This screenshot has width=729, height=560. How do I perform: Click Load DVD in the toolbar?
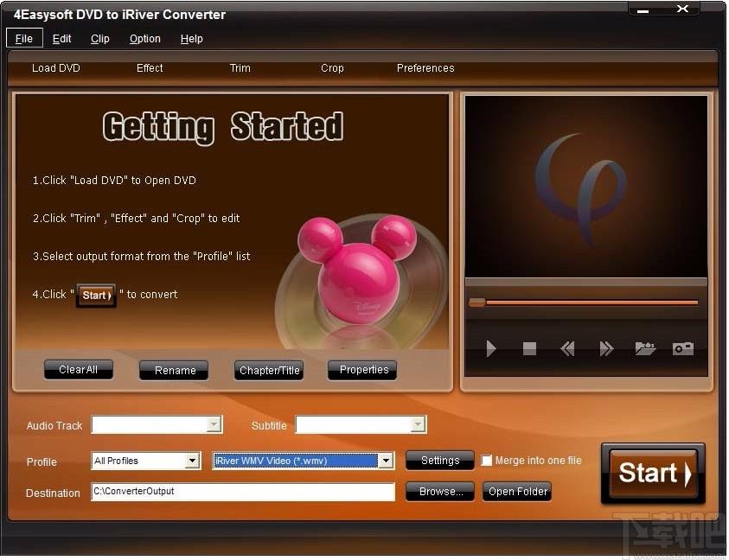click(x=56, y=68)
